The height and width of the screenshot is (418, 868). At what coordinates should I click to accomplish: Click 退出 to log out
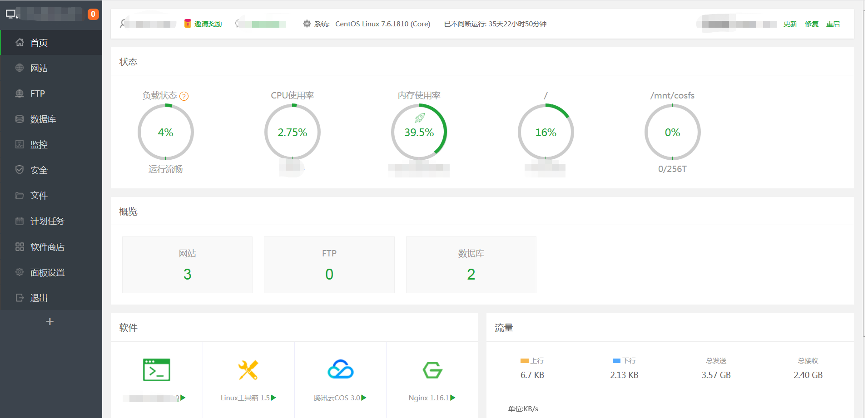pyautogui.click(x=51, y=298)
